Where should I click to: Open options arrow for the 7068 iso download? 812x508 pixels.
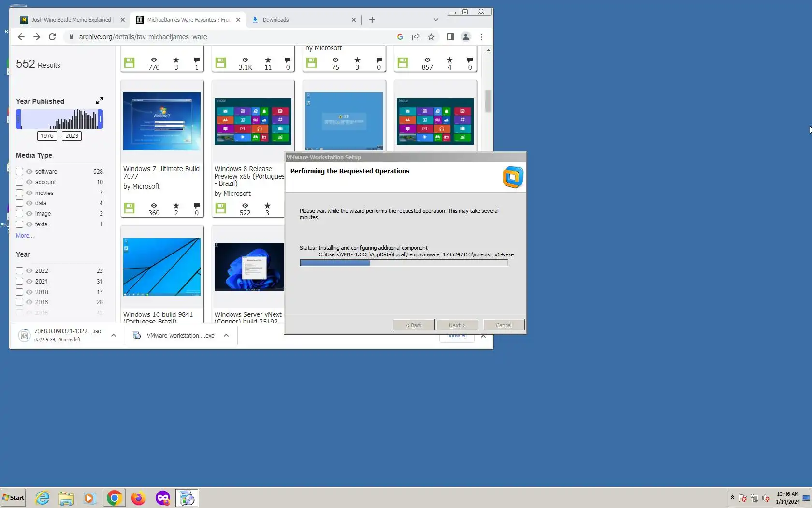click(114, 335)
